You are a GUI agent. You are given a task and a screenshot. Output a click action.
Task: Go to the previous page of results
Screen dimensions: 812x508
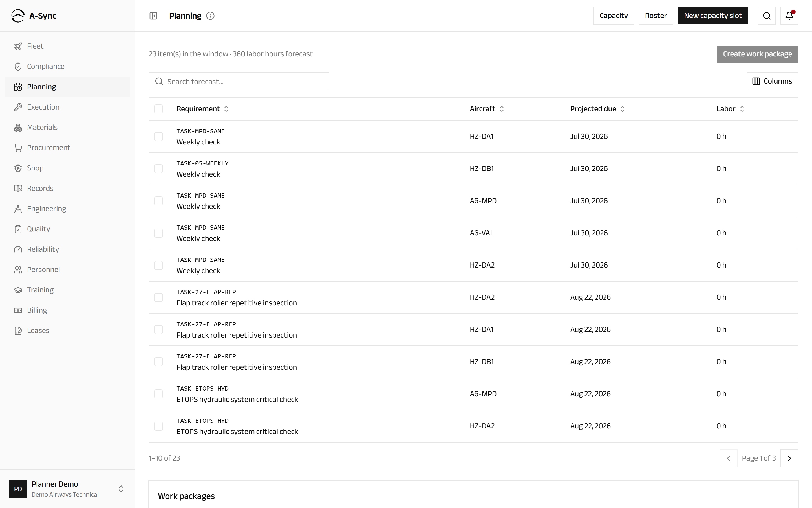point(729,458)
